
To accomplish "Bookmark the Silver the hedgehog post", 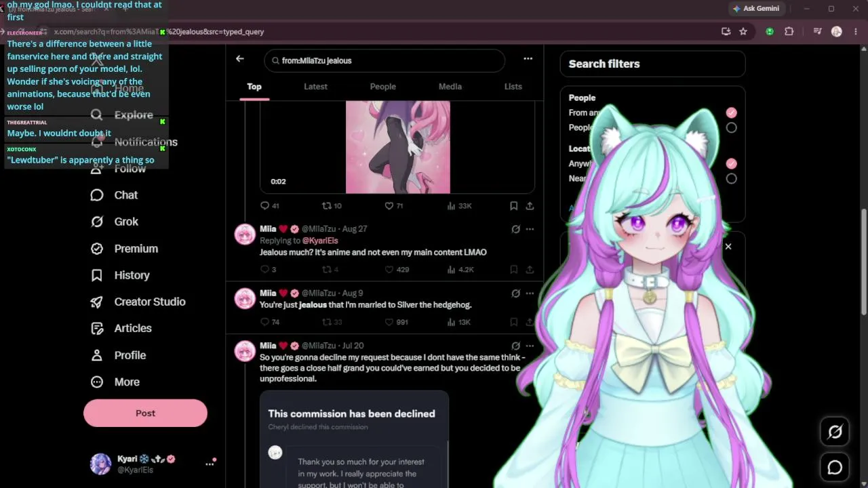I will 513,323.
